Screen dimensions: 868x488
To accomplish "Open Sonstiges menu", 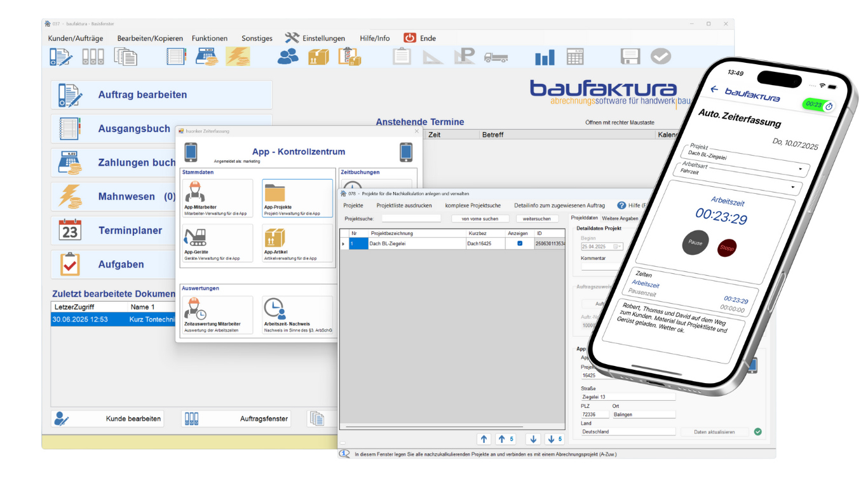I will pyautogui.click(x=257, y=38).
